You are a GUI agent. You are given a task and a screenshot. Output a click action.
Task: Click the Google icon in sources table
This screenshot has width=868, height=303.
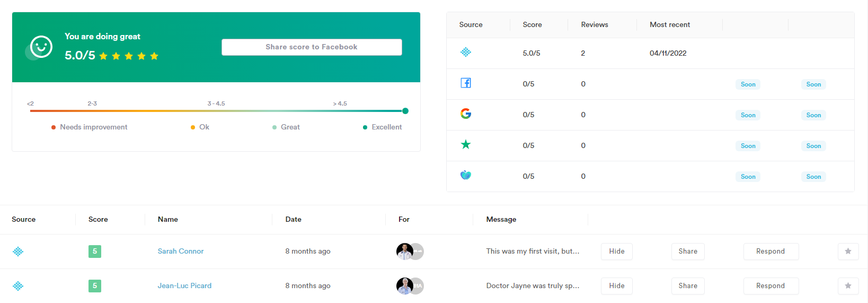(465, 114)
